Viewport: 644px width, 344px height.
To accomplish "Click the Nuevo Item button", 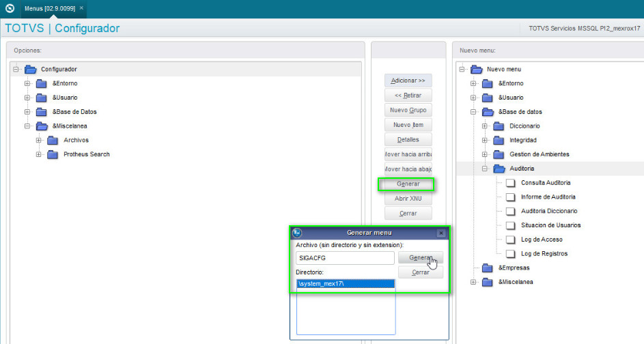I will click(408, 125).
